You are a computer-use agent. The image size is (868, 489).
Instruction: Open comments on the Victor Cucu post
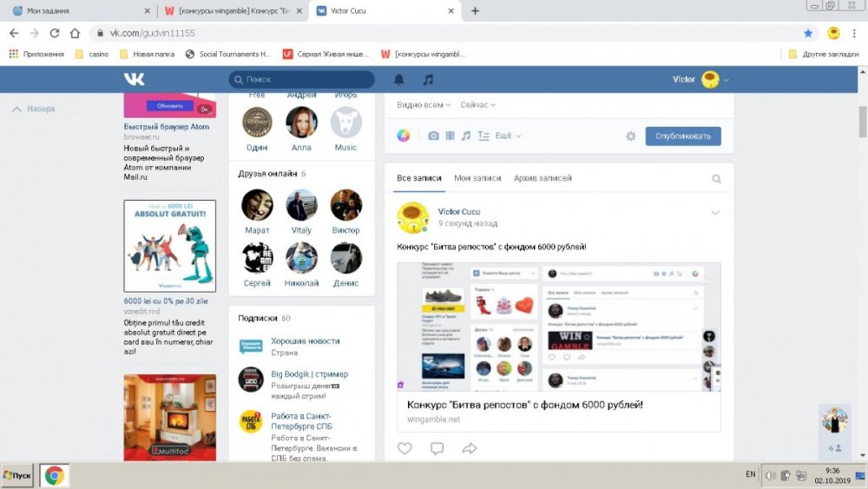(437, 448)
